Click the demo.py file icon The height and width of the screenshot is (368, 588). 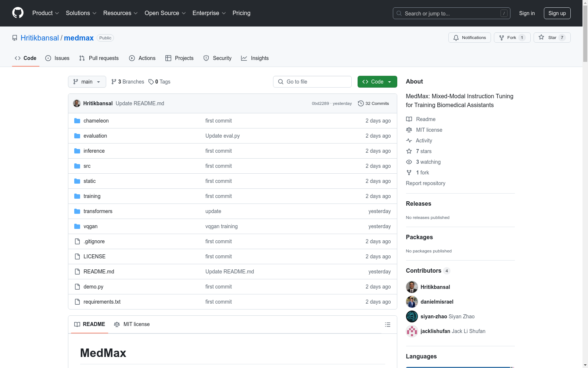(77, 287)
